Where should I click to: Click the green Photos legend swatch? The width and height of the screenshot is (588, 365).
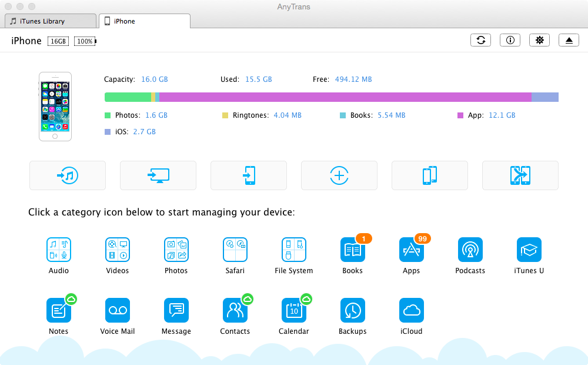(108, 115)
